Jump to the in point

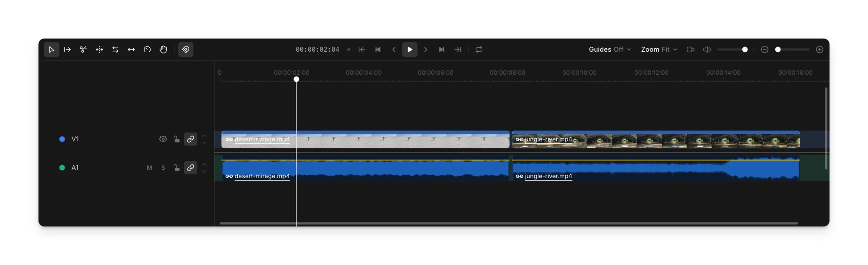point(362,50)
